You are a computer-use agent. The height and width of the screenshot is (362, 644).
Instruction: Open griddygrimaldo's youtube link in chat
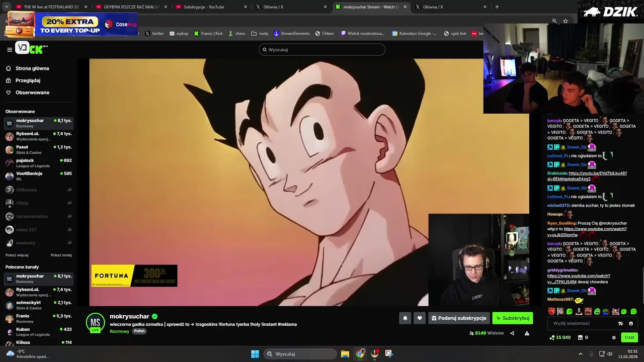coord(579,279)
